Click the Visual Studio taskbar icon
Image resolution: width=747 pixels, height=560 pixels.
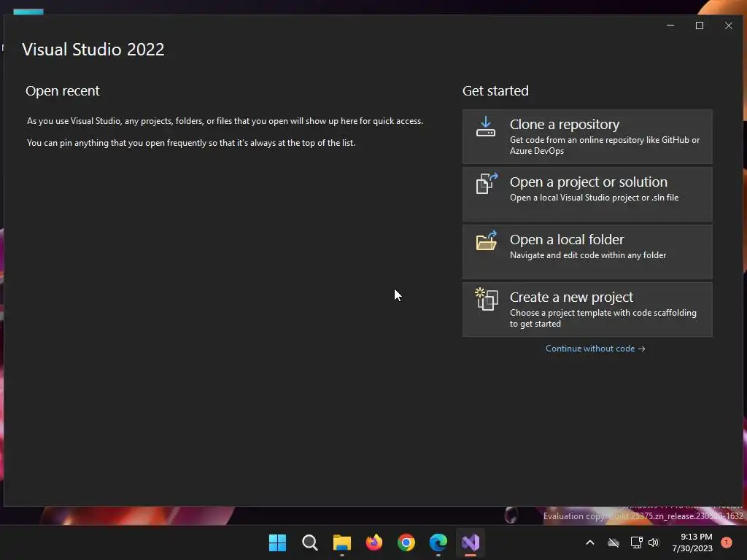(x=471, y=542)
